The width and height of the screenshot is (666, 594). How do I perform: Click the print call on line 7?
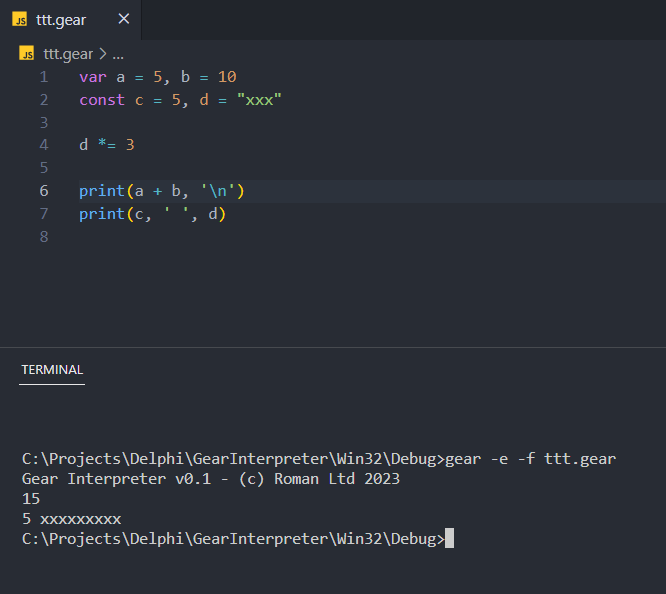point(102,214)
